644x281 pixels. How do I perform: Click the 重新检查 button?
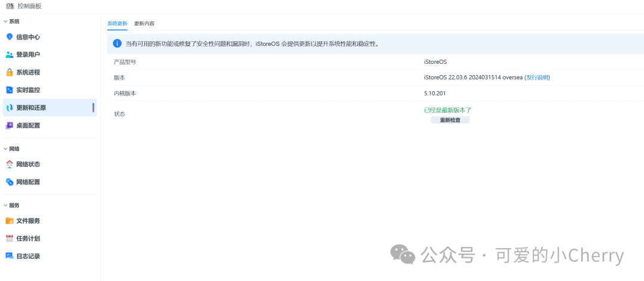tap(450, 120)
